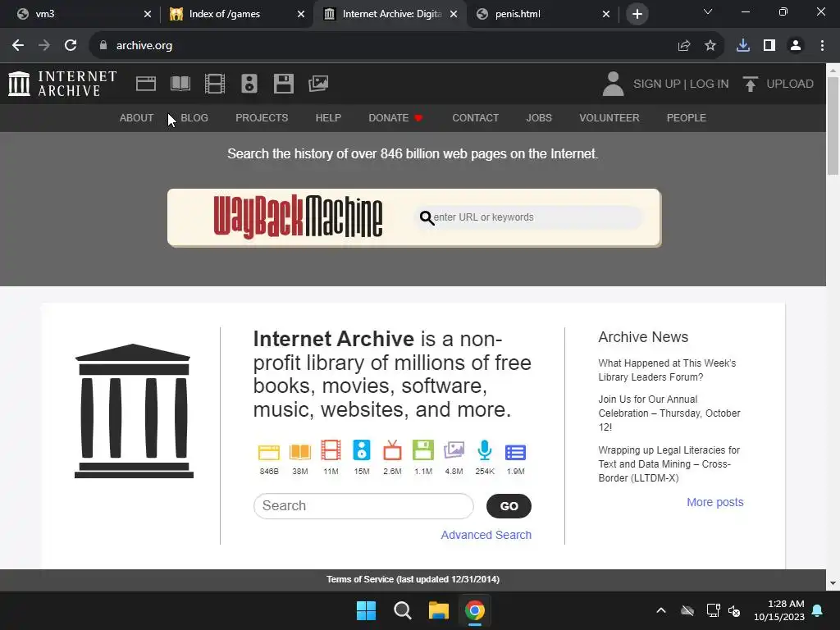
Task: Click the LOG IN link
Action: 709,84
